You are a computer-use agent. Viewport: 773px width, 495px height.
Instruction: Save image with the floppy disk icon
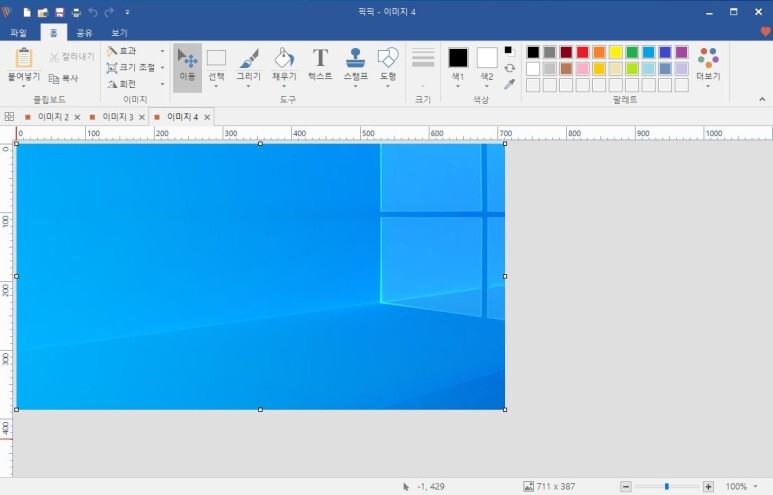click(60, 12)
